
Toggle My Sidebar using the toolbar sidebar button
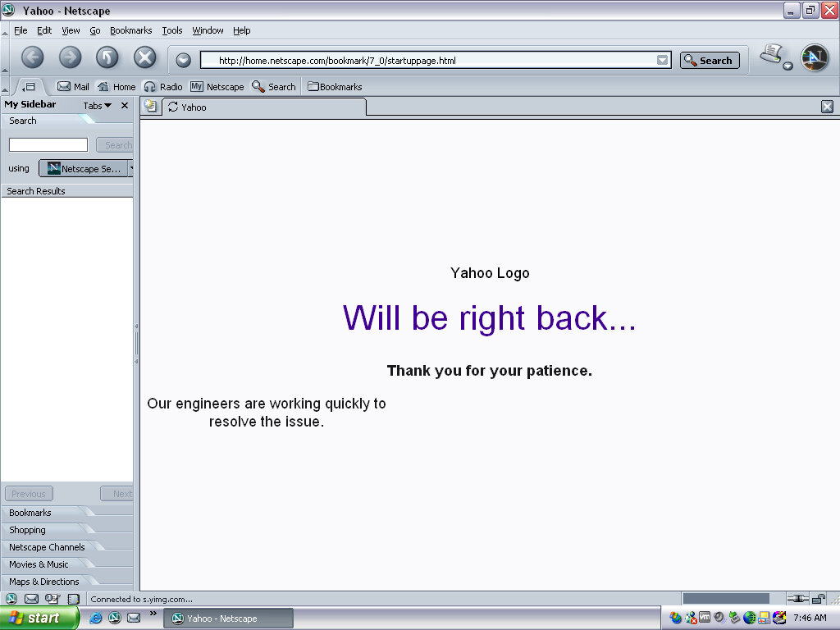coord(29,87)
